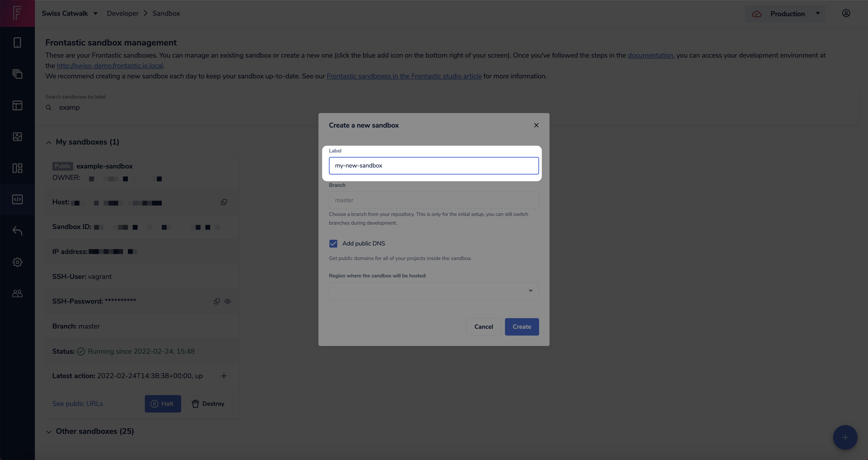Copy the SSH-Password to clipboard
868x460 pixels.
(x=217, y=301)
